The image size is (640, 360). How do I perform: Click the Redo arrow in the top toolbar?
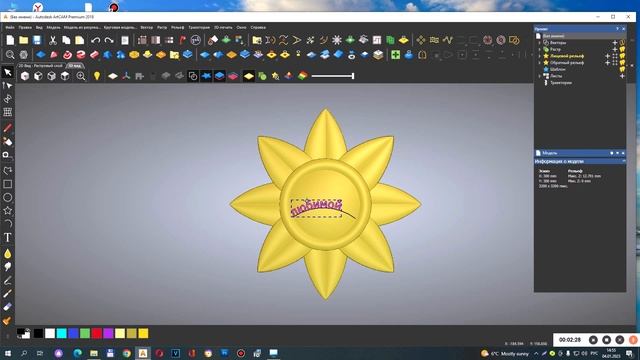(x=109, y=40)
